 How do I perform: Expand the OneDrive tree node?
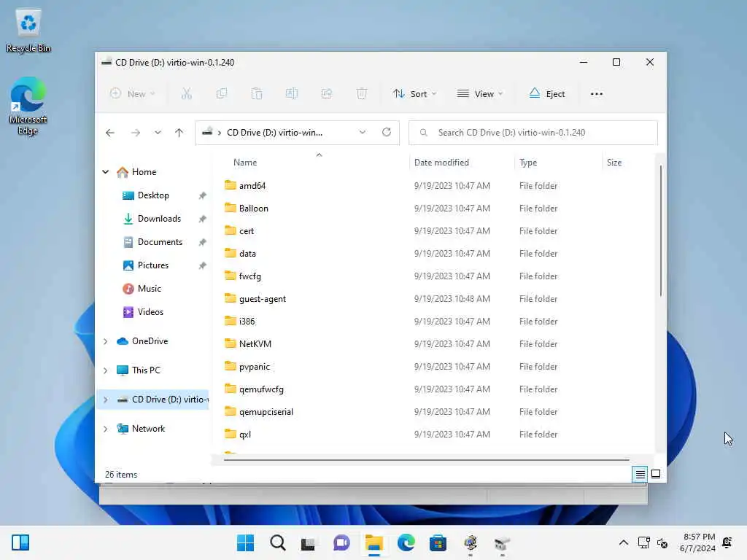(x=106, y=341)
